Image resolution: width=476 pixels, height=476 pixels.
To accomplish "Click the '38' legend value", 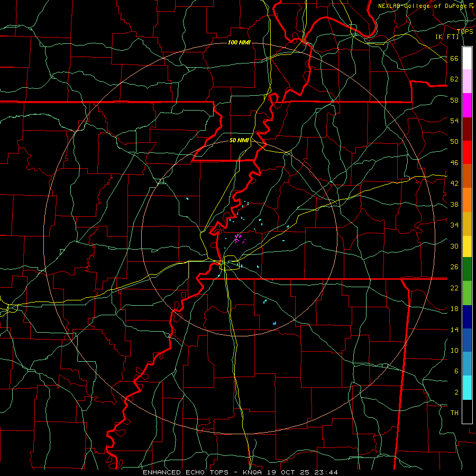I will (454, 204).
